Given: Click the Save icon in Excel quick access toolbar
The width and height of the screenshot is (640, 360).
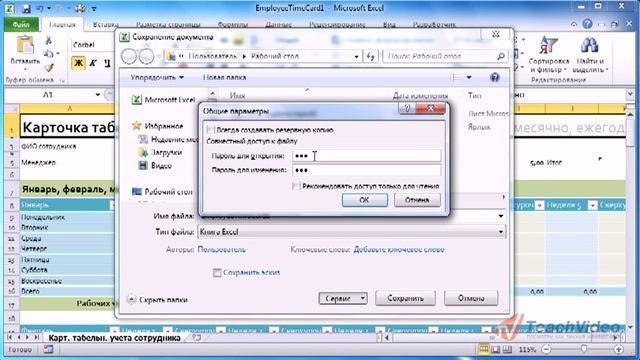Looking at the screenshot, I should pyautogui.click(x=26, y=8).
